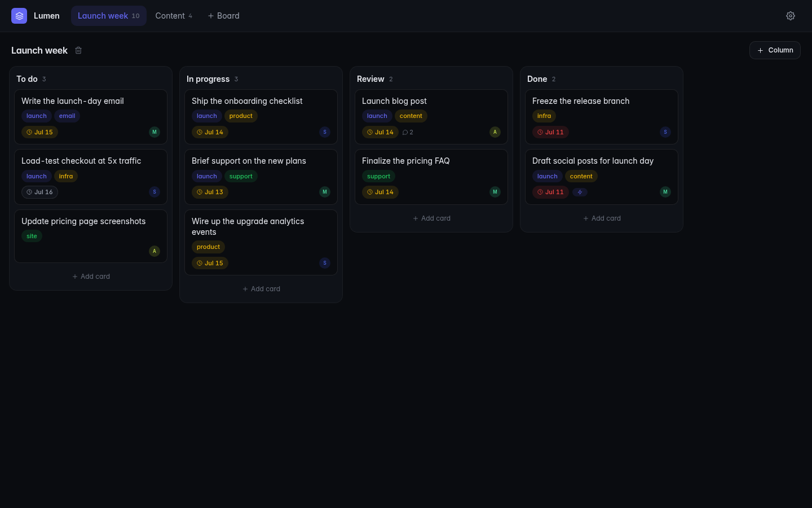Viewport: 812px width, 508px height.
Task: Click the M avatar on pricing FAQ card
Action: coord(495,192)
